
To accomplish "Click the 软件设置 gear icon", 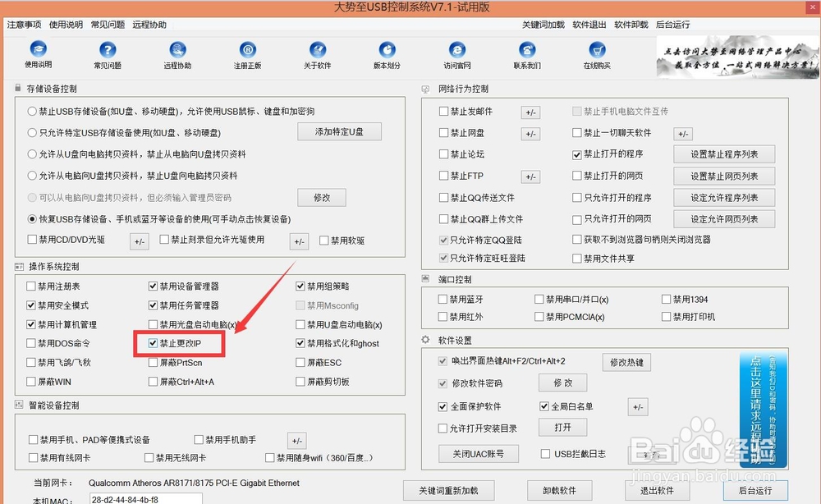I will (x=425, y=340).
